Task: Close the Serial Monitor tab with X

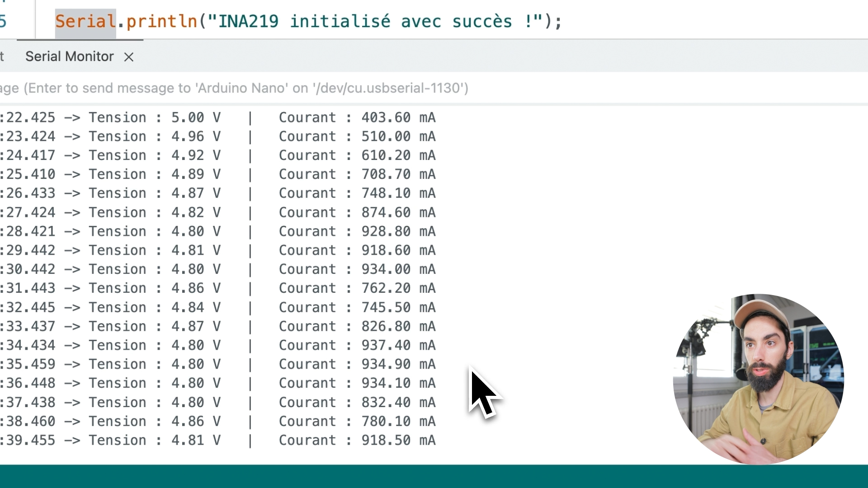Action: click(129, 57)
